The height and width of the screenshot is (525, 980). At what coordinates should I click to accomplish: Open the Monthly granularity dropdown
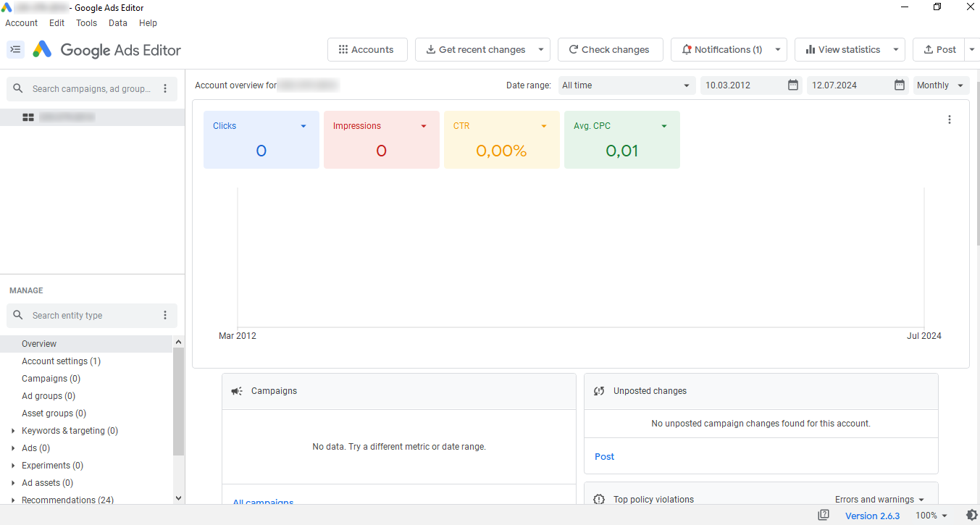click(942, 85)
